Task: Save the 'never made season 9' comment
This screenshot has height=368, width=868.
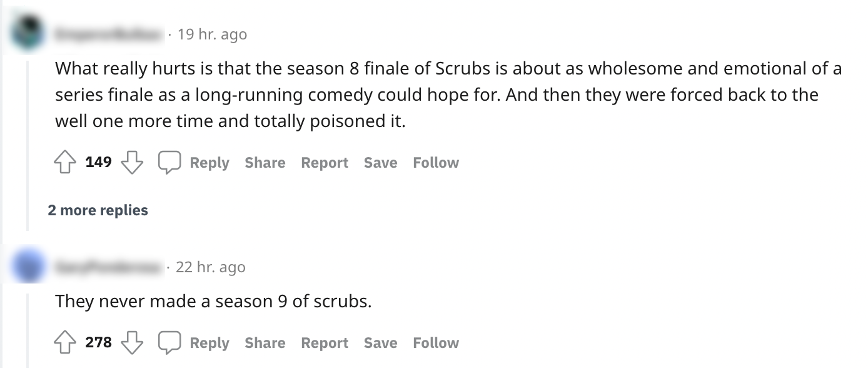Action: [x=380, y=343]
